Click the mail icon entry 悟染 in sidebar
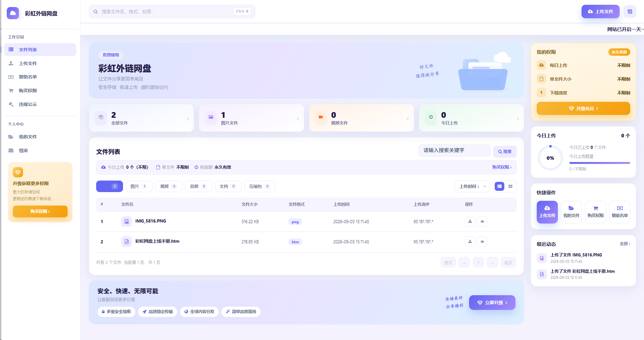This screenshot has width=644, height=340. coord(40,150)
